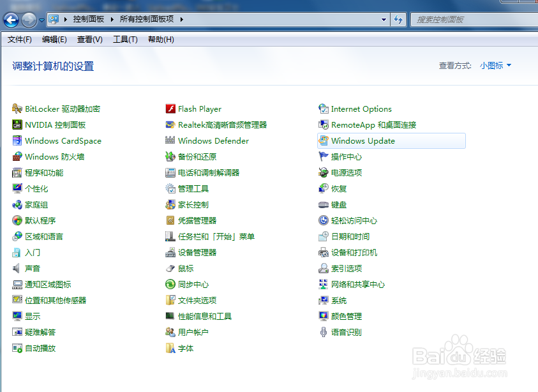The image size is (538, 392).
Task: Open 日期和时间 link
Action: click(350, 236)
